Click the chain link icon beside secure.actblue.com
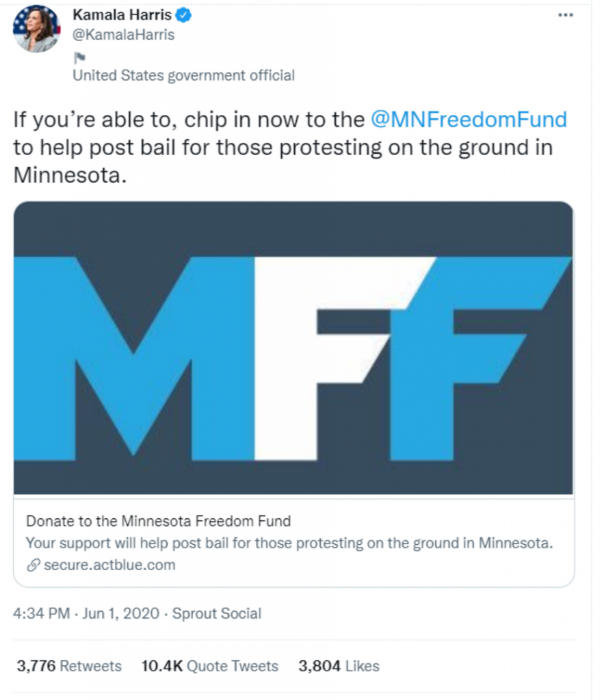604x700 pixels. 32,565
